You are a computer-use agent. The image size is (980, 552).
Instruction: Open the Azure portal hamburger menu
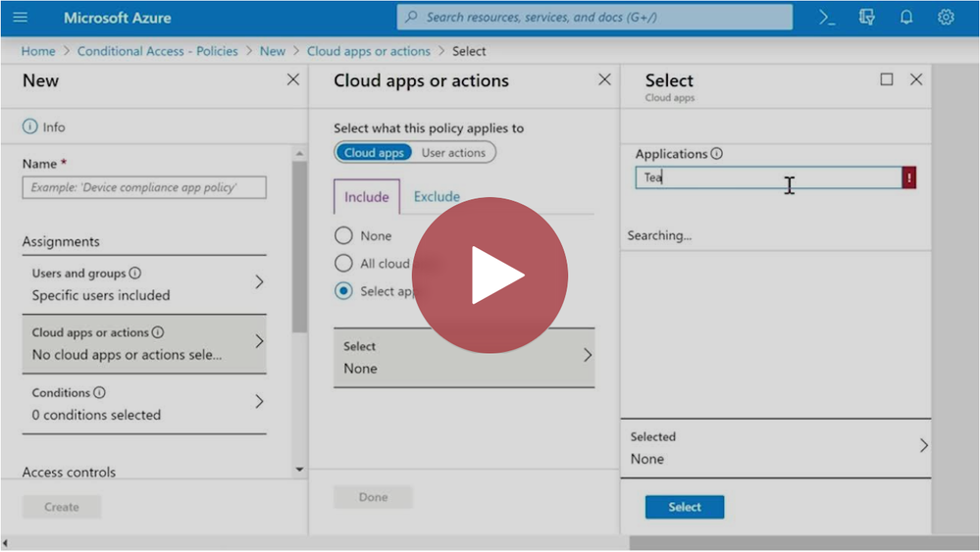(x=20, y=17)
